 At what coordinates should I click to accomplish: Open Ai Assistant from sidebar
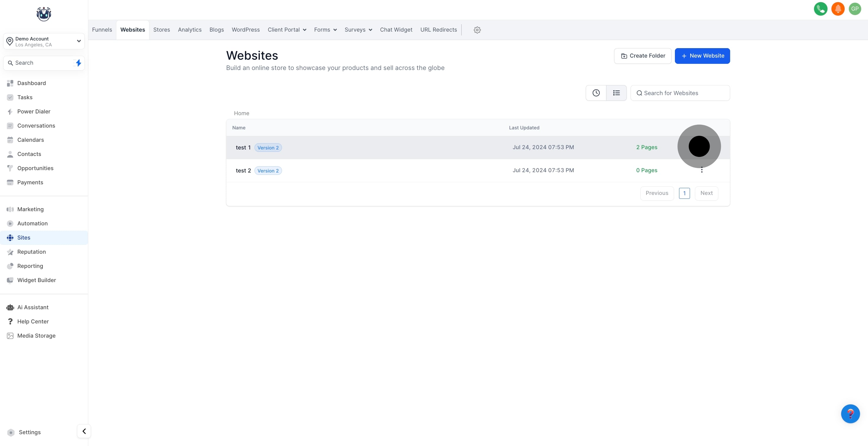pyautogui.click(x=33, y=307)
